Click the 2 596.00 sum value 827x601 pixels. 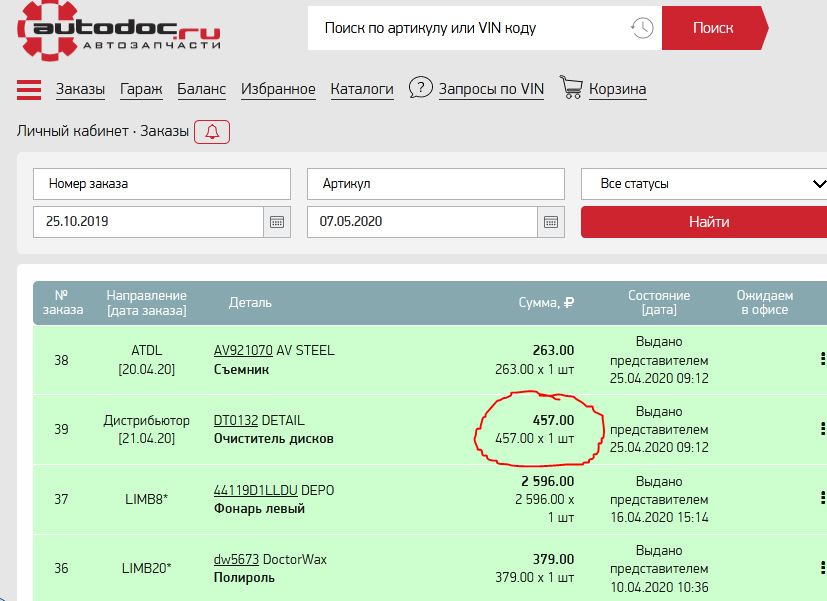click(x=547, y=481)
